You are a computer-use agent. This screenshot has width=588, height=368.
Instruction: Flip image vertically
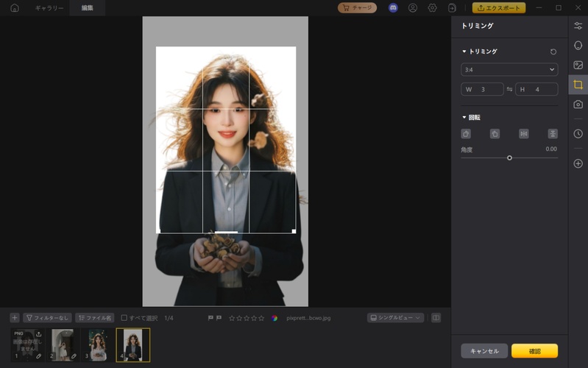click(x=553, y=133)
